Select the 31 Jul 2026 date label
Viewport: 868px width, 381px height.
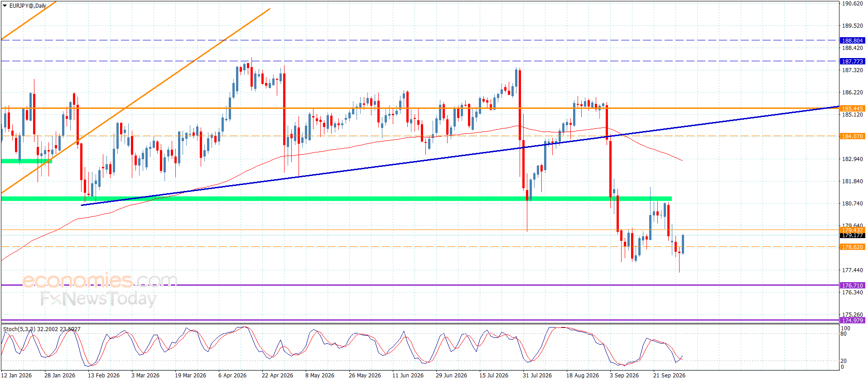(x=537, y=375)
